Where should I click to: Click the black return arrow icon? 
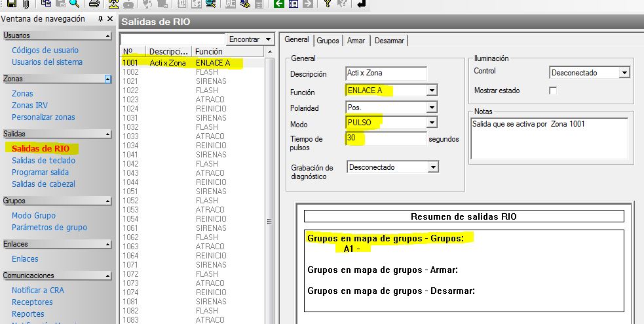[x=361, y=4]
